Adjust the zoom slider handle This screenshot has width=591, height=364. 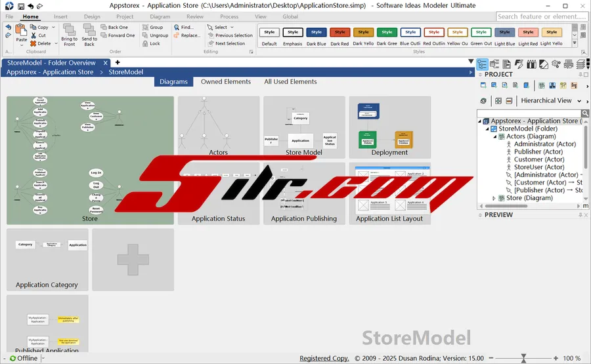pos(523,358)
